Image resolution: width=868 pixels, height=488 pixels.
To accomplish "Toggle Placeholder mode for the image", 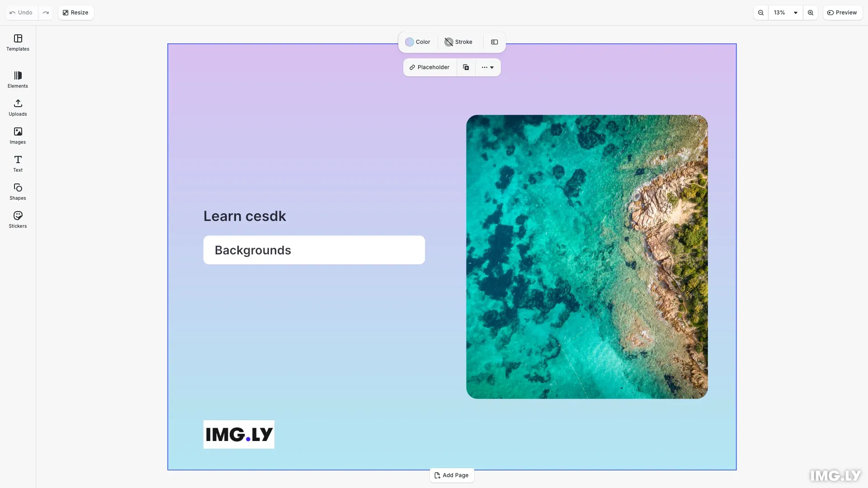I will [429, 67].
